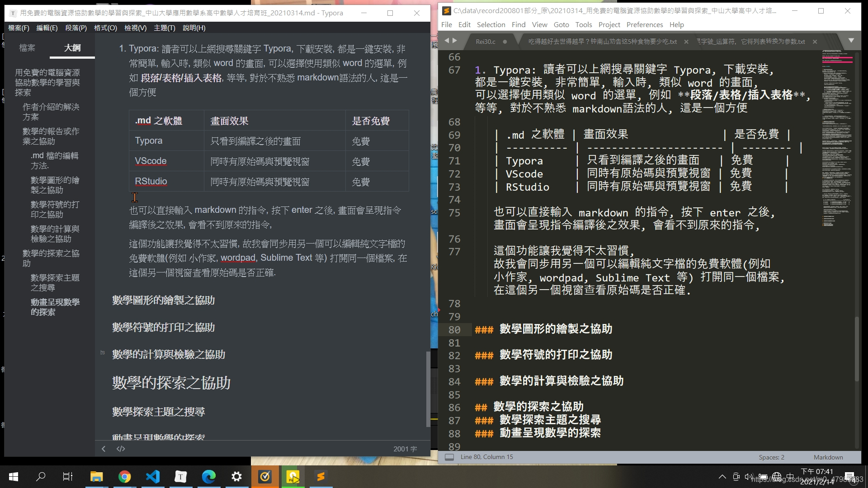This screenshot has width=868, height=488.
Task: Go to previous tab arrow in Sublime
Action: 447,41
